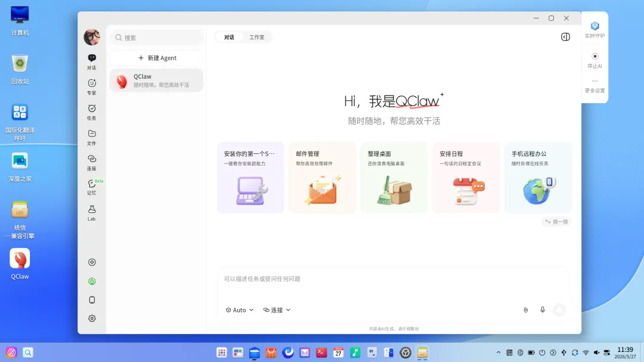Open the QClaw desktop shortcut
Image resolution: width=644 pixels, height=362 pixels.
(x=20, y=264)
